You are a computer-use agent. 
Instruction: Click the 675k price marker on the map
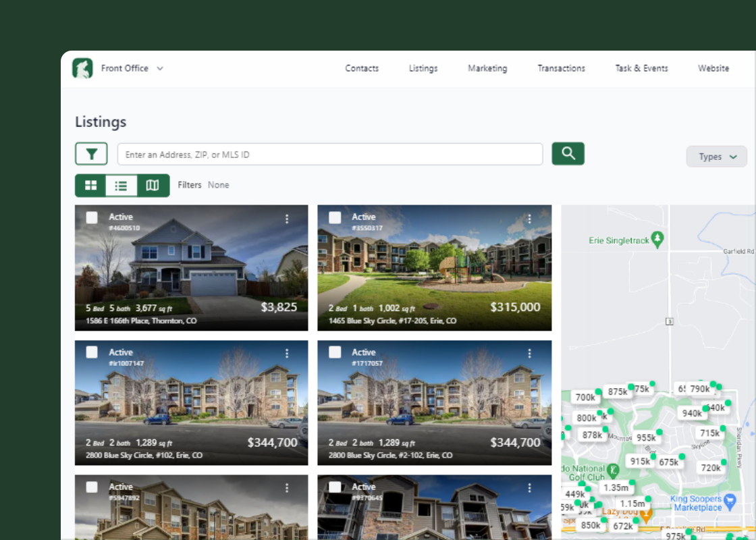669,462
